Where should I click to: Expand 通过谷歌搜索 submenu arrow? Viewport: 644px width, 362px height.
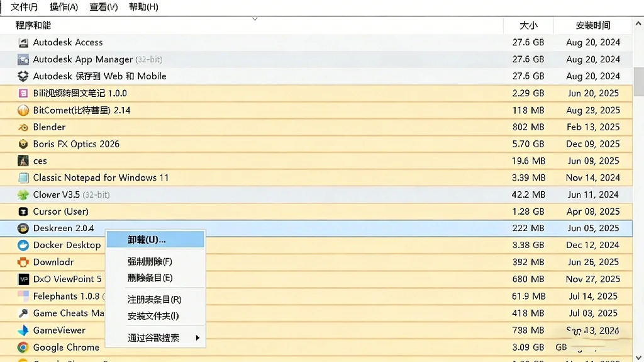point(197,337)
